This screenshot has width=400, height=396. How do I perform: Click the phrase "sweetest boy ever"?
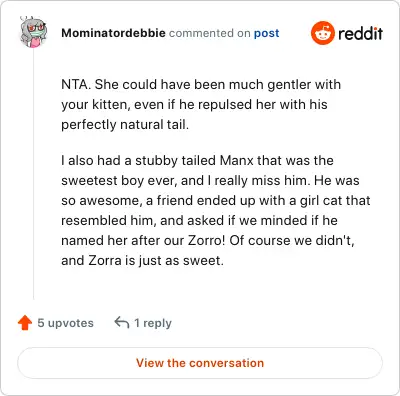119,181
